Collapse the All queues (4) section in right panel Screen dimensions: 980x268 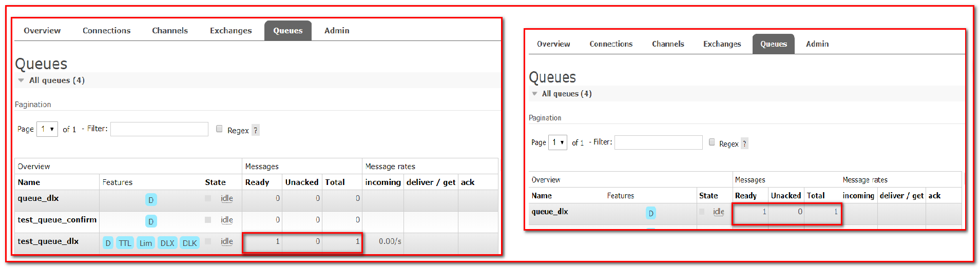534,94
